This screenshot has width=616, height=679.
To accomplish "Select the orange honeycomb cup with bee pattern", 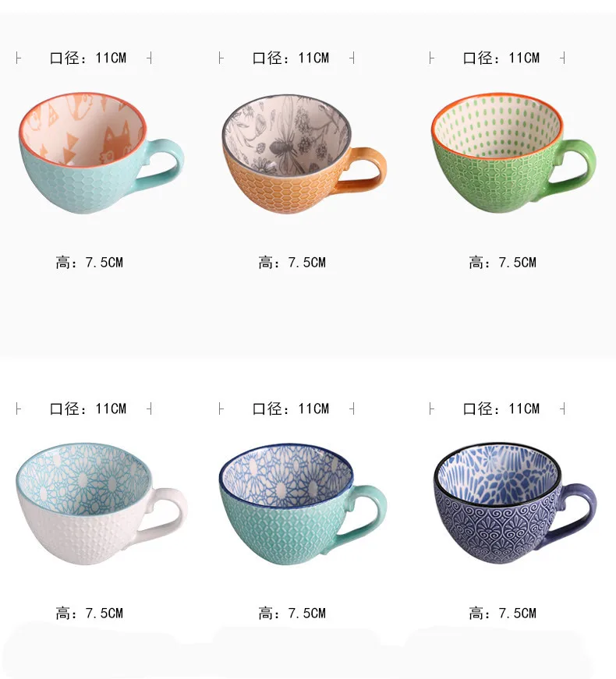I will (304, 154).
